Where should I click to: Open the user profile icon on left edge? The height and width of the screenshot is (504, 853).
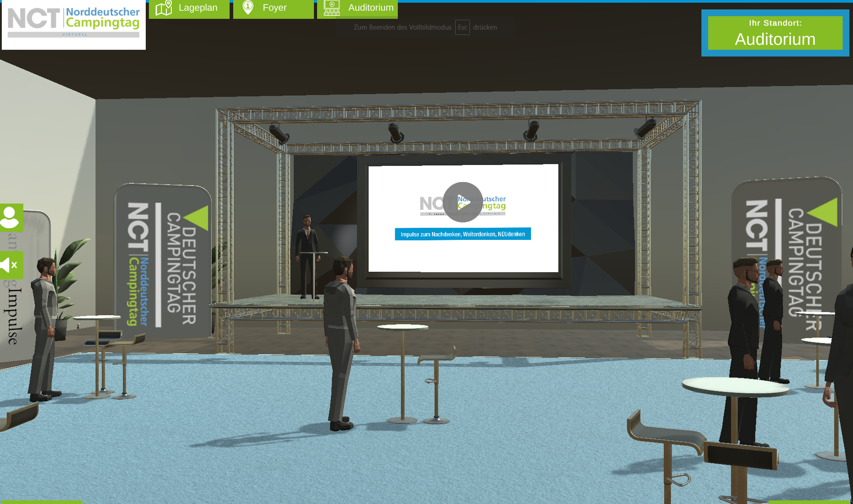coord(11,217)
